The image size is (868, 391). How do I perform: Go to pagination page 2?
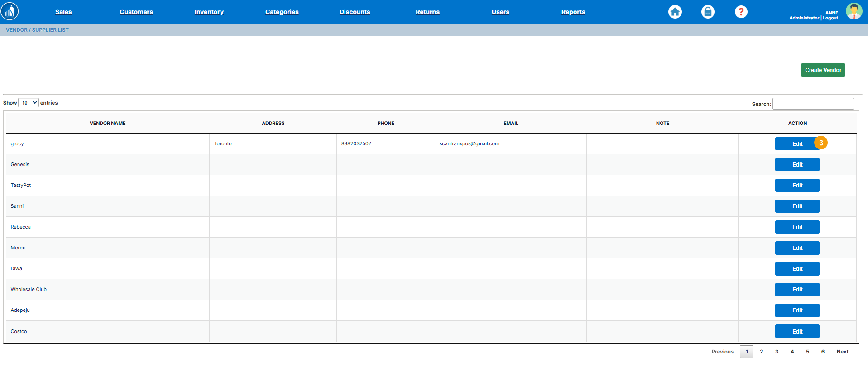(x=762, y=352)
